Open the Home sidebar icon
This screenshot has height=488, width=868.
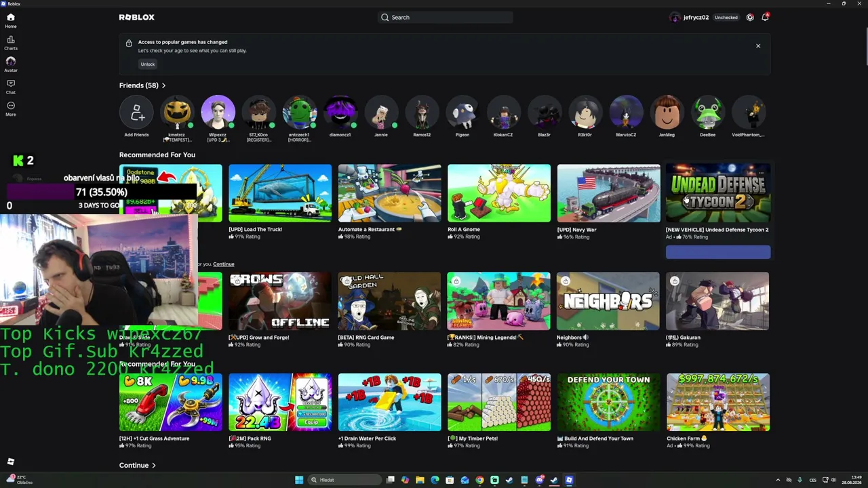click(10, 18)
